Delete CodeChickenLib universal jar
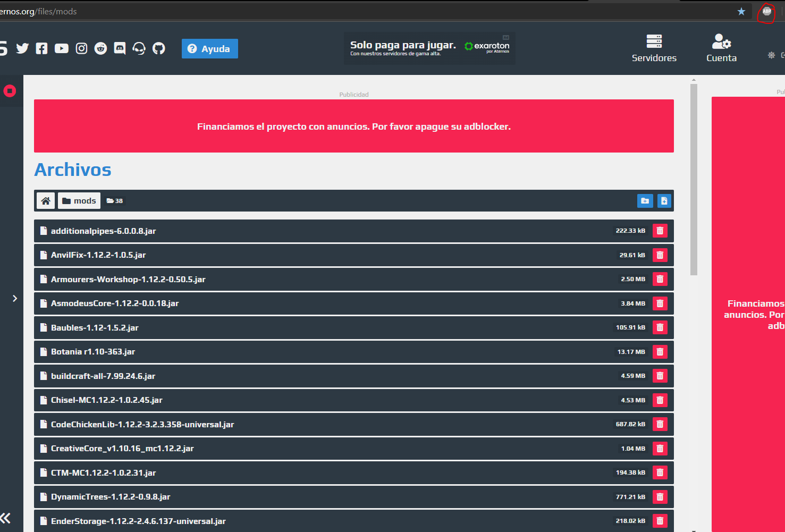785x532 pixels. 660,424
